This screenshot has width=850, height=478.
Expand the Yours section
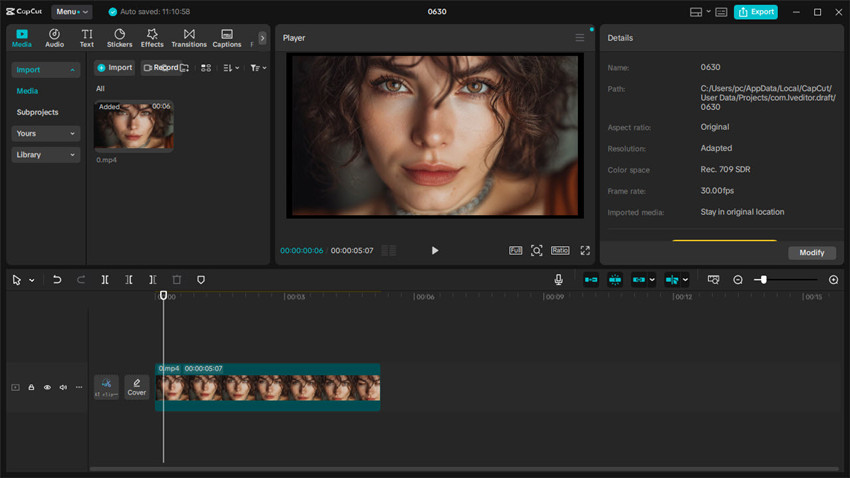[x=46, y=133]
